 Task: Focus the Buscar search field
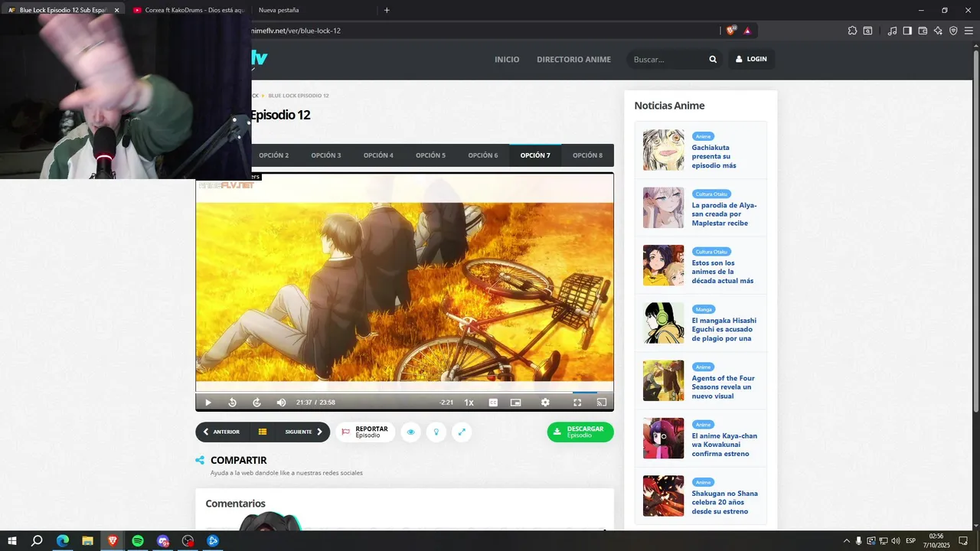666,59
